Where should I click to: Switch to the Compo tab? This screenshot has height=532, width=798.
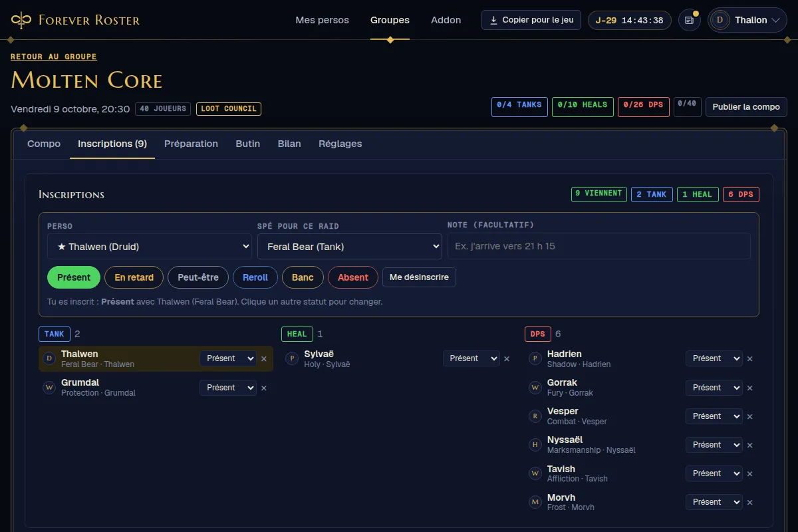[x=44, y=144]
